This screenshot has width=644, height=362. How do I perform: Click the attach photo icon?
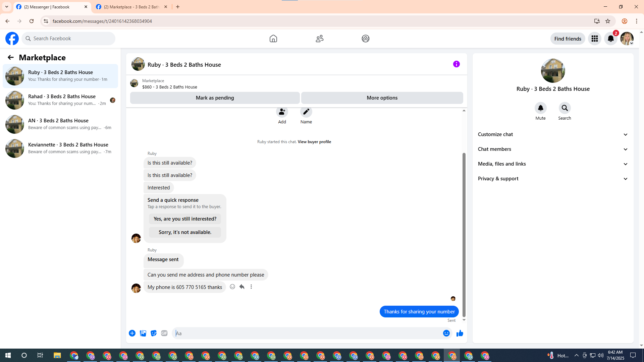143,333
